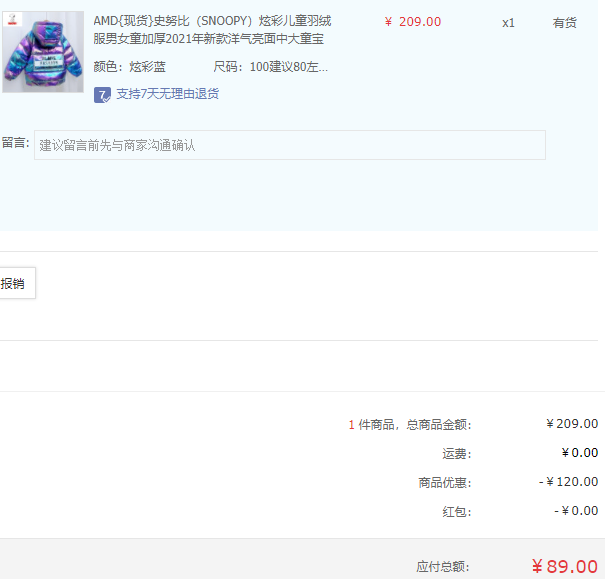Click the AMD史努比 product title

(x=212, y=30)
